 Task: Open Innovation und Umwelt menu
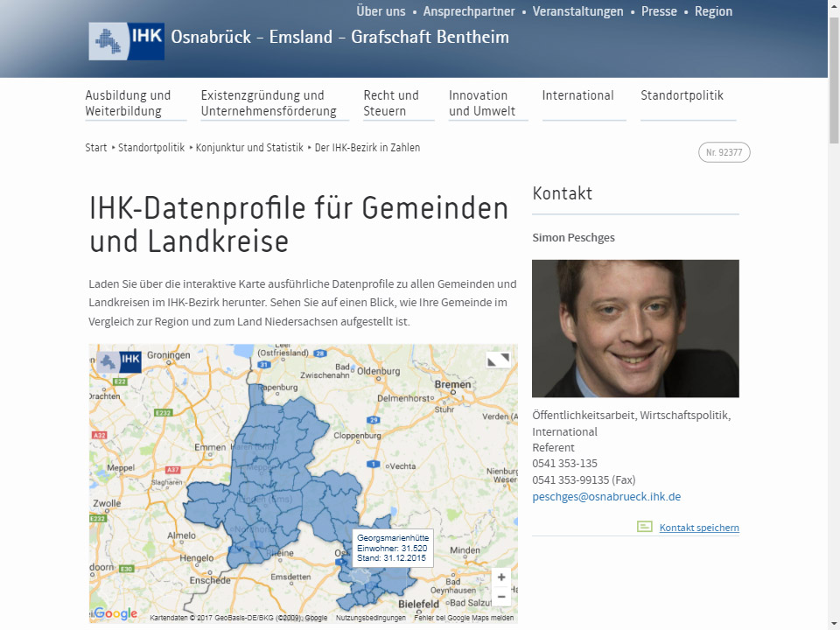pyautogui.click(x=488, y=103)
